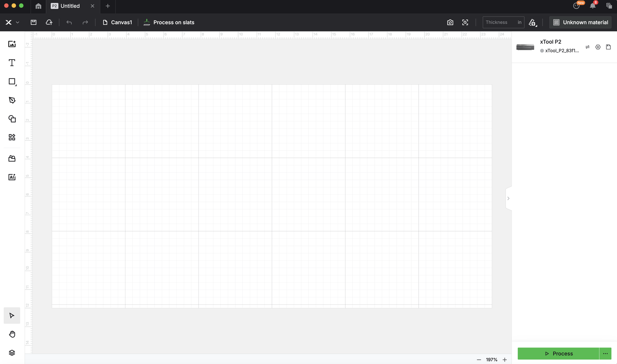
Task: Activate the Select arrow tool
Action: (12, 315)
